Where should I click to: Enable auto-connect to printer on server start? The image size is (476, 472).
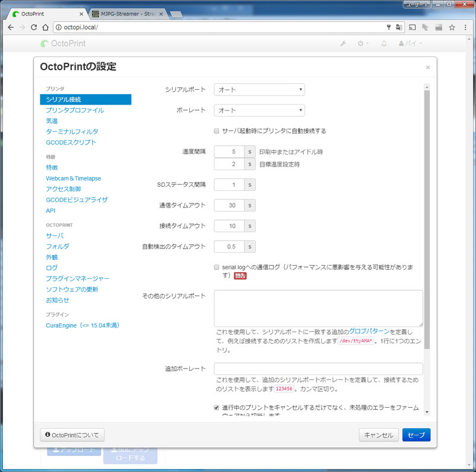click(217, 131)
